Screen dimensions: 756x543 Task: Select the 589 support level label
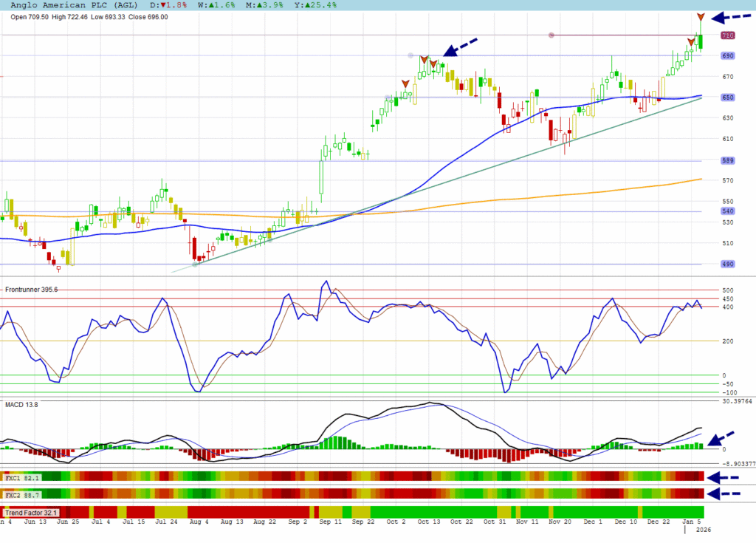[x=727, y=161]
